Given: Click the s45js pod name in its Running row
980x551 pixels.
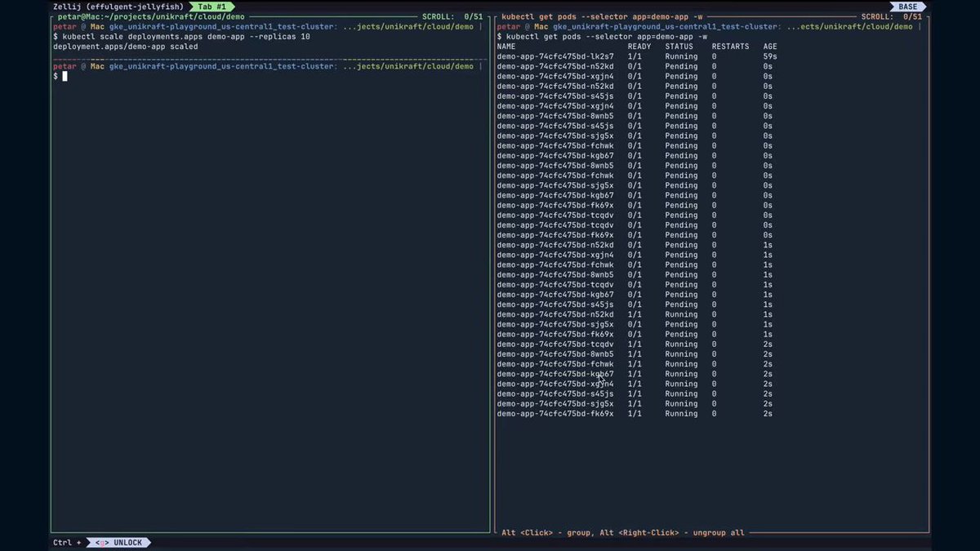Looking at the screenshot, I should click(555, 393).
